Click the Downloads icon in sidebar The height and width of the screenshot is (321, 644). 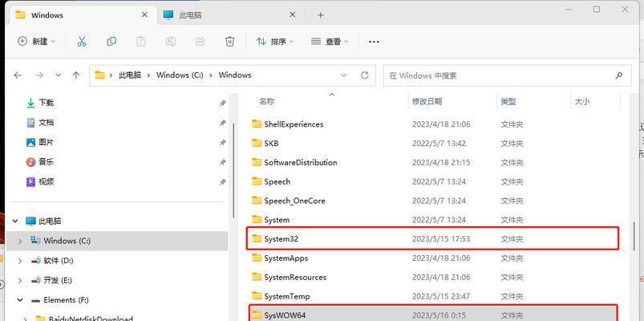click(x=30, y=103)
